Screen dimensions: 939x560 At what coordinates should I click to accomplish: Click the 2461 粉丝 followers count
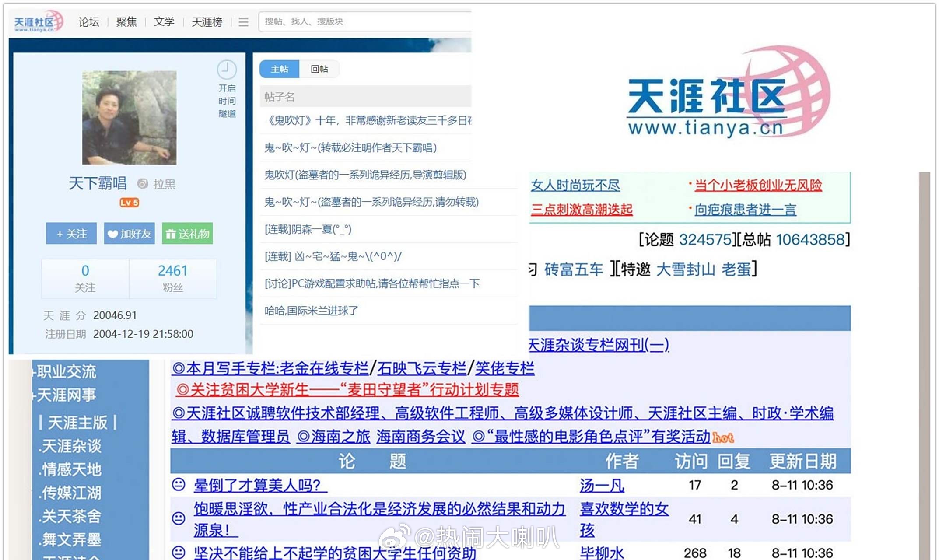coord(173,278)
